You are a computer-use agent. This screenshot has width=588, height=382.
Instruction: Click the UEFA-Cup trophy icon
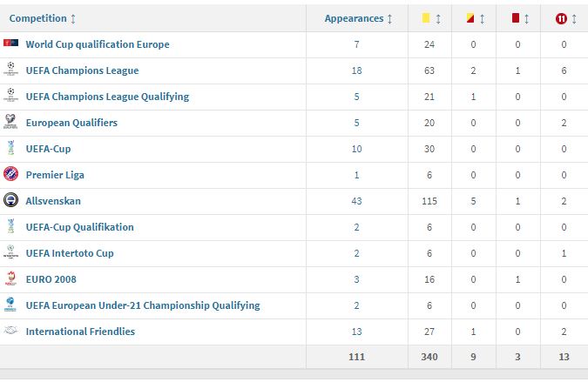(x=10, y=148)
